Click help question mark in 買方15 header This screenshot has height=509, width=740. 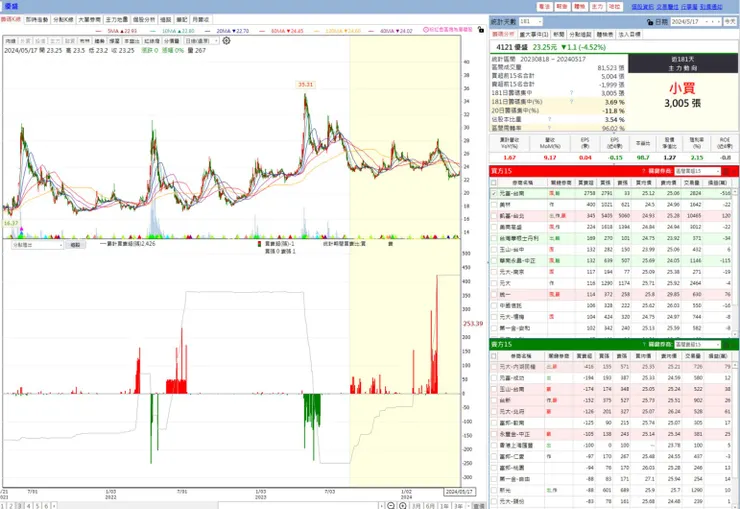tap(643, 171)
